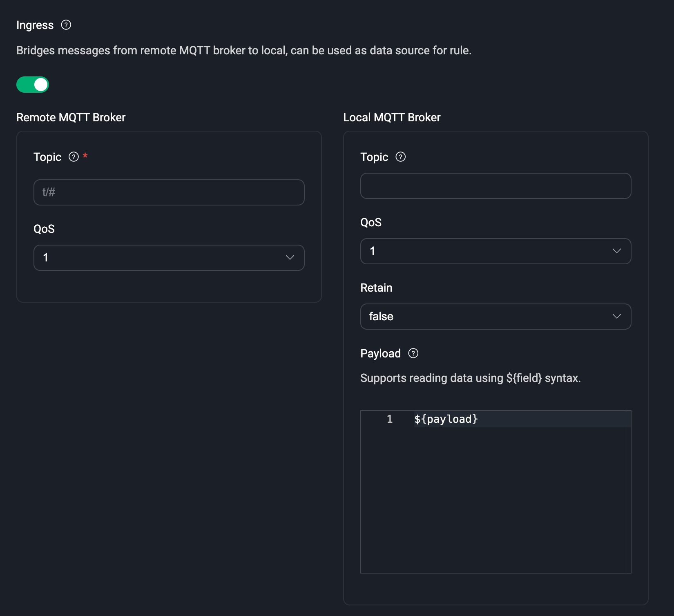Open the Retain dropdown showing false

[490, 316]
